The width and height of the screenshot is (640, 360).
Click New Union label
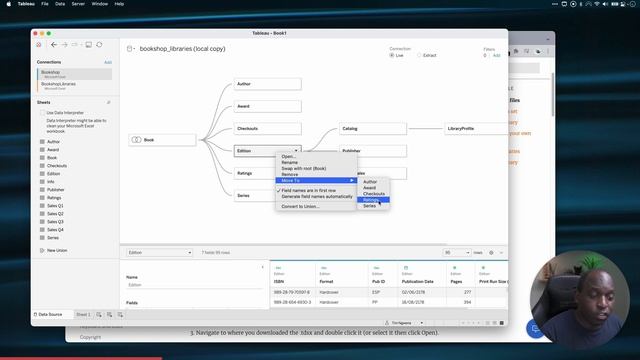[x=57, y=250]
